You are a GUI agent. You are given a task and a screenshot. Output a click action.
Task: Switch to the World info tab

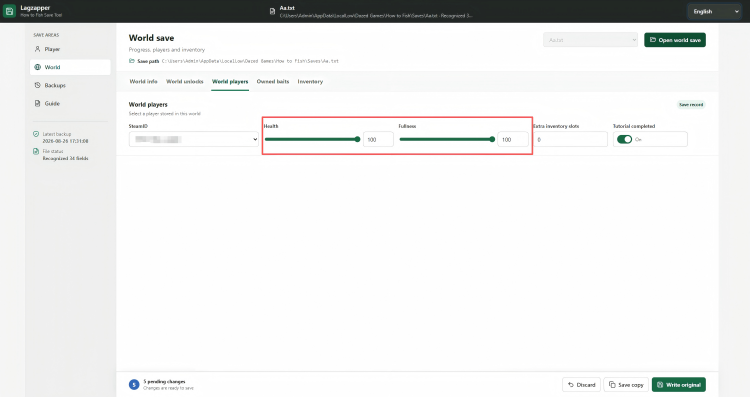143,81
